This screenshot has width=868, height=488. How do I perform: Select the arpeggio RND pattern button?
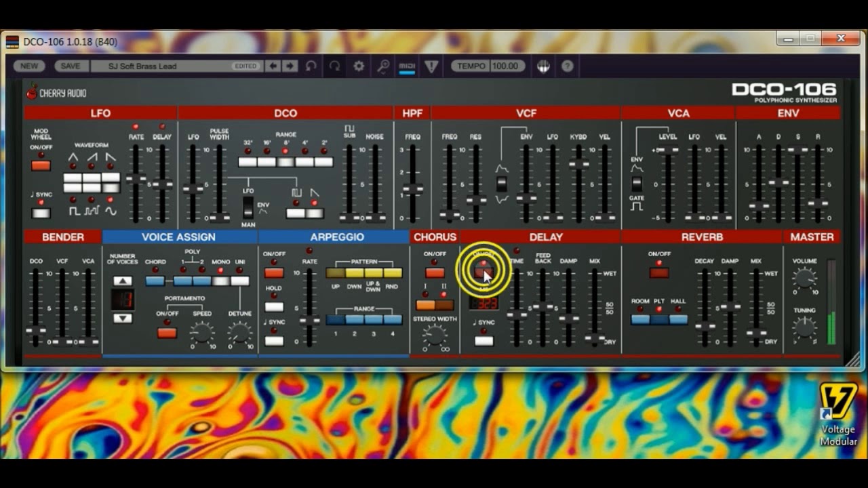pyautogui.click(x=393, y=272)
